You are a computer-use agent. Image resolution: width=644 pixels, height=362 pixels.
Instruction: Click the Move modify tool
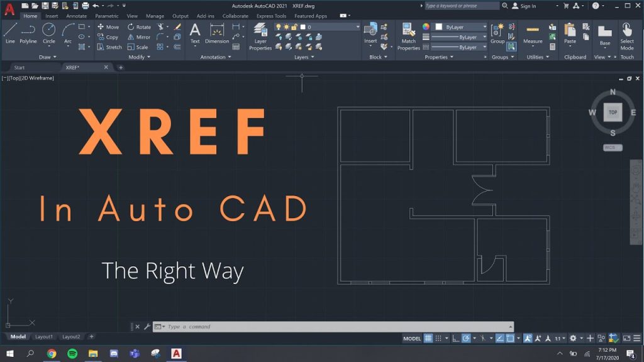(108, 26)
